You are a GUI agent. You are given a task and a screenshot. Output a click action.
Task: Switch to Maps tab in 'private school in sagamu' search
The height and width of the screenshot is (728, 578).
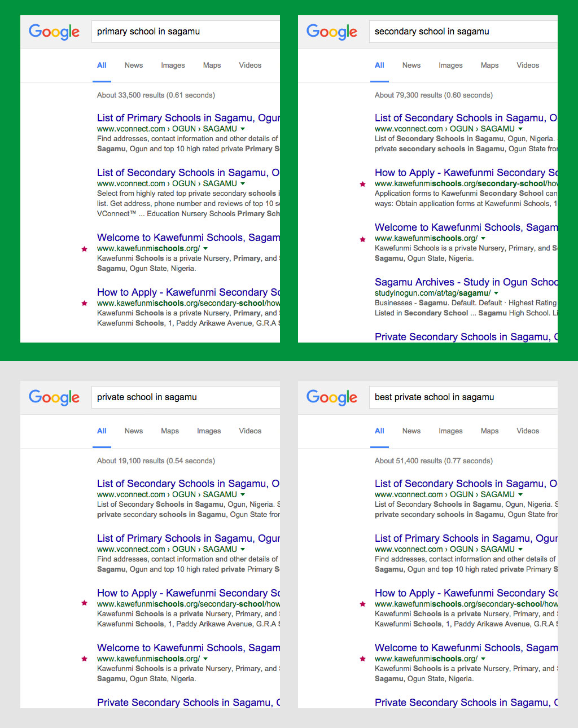[169, 431]
